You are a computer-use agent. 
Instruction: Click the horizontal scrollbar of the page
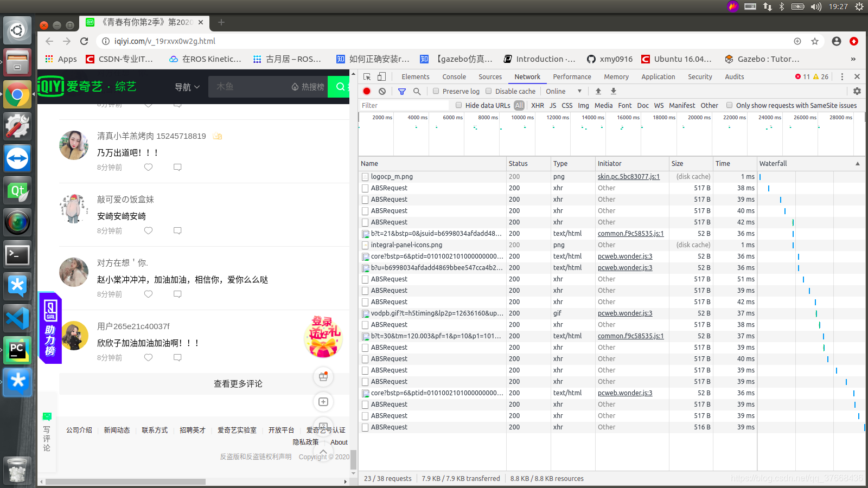[x=126, y=481]
